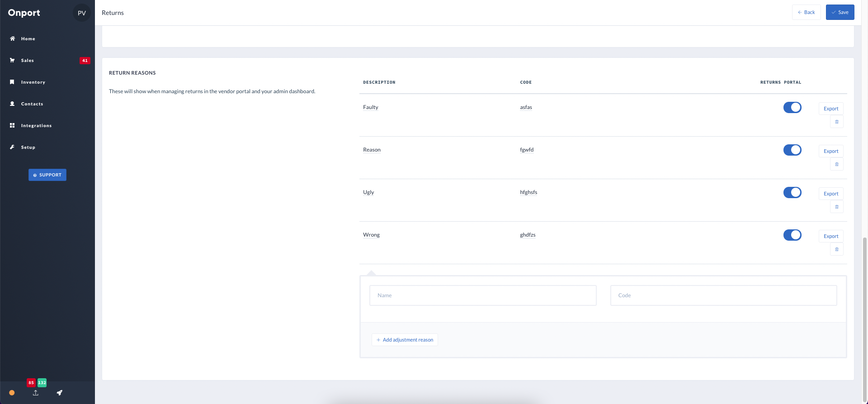Click the Integrations grid icon
868x404 pixels.
click(12, 125)
